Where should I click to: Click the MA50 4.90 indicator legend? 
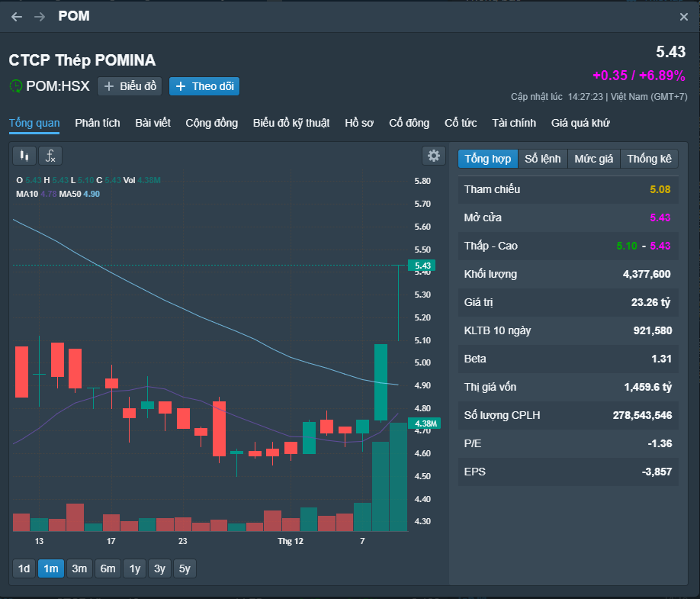click(x=79, y=194)
